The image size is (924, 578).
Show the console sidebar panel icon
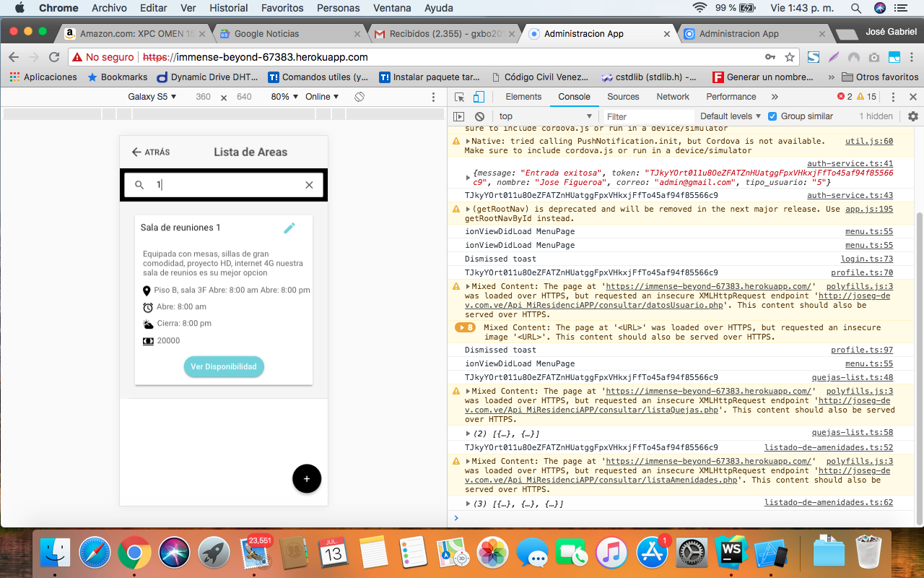pyautogui.click(x=459, y=116)
